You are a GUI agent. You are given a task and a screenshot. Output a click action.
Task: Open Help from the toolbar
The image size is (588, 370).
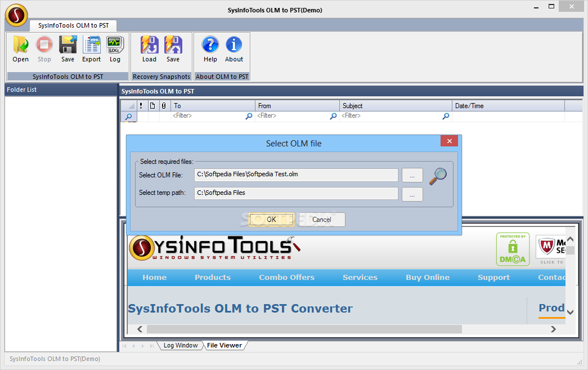pos(210,49)
